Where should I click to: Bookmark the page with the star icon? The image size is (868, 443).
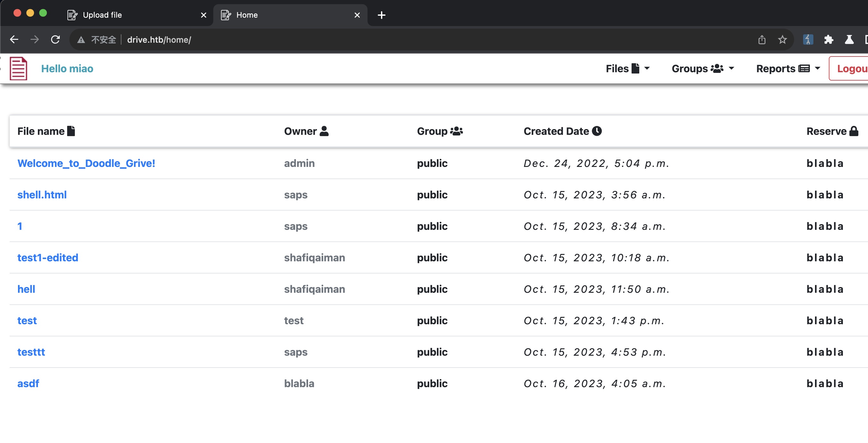(x=782, y=40)
